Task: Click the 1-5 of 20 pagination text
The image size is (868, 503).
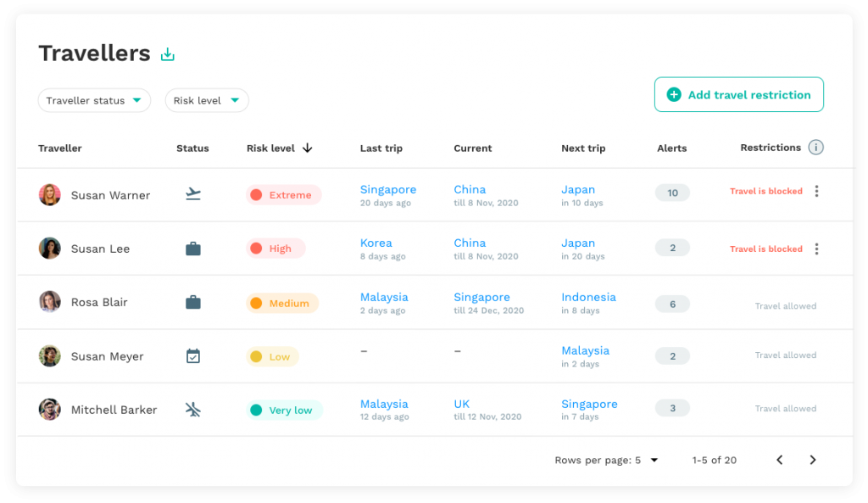Action: pos(714,461)
